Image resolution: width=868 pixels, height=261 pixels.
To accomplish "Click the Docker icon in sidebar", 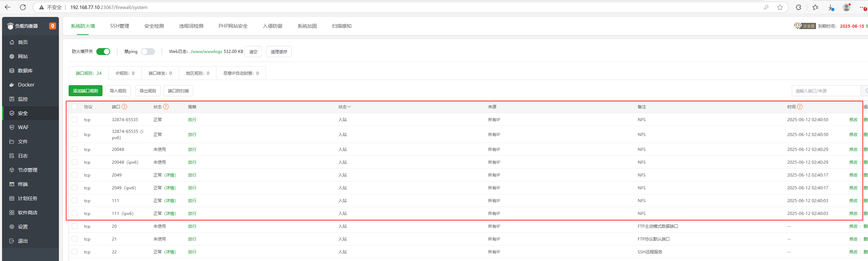I will point(12,85).
